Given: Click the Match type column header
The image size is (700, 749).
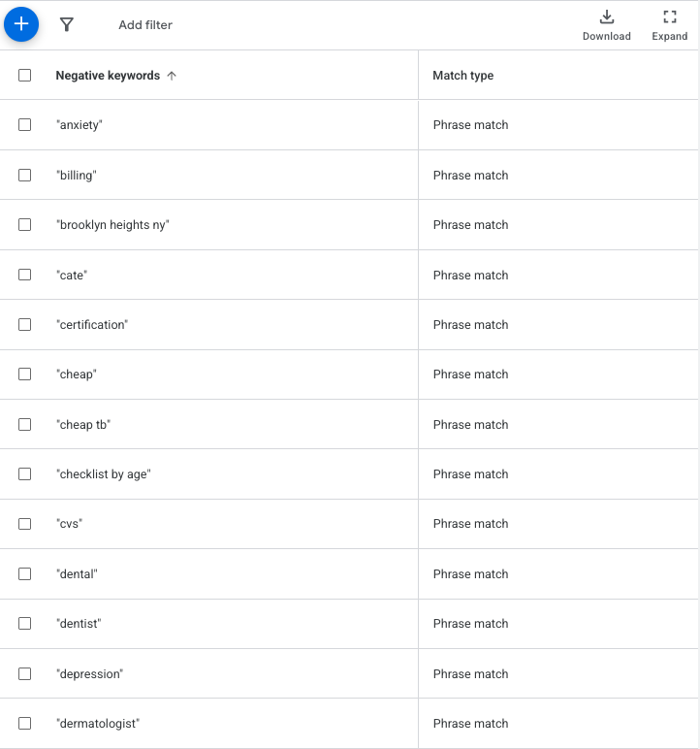Looking at the screenshot, I should tap(463, 76).
